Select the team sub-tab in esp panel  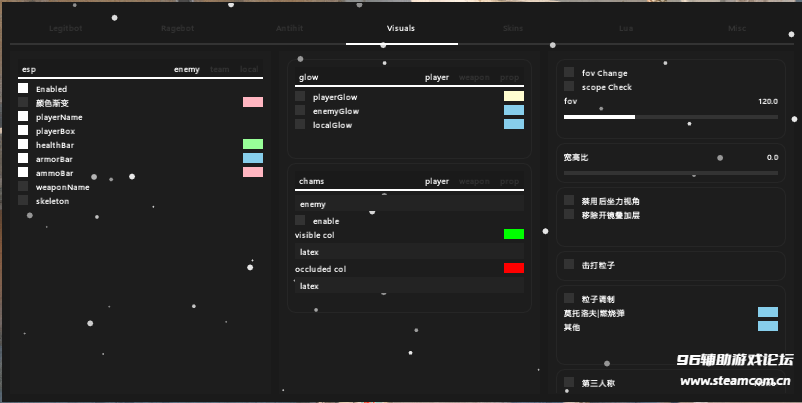click(219, 70)
